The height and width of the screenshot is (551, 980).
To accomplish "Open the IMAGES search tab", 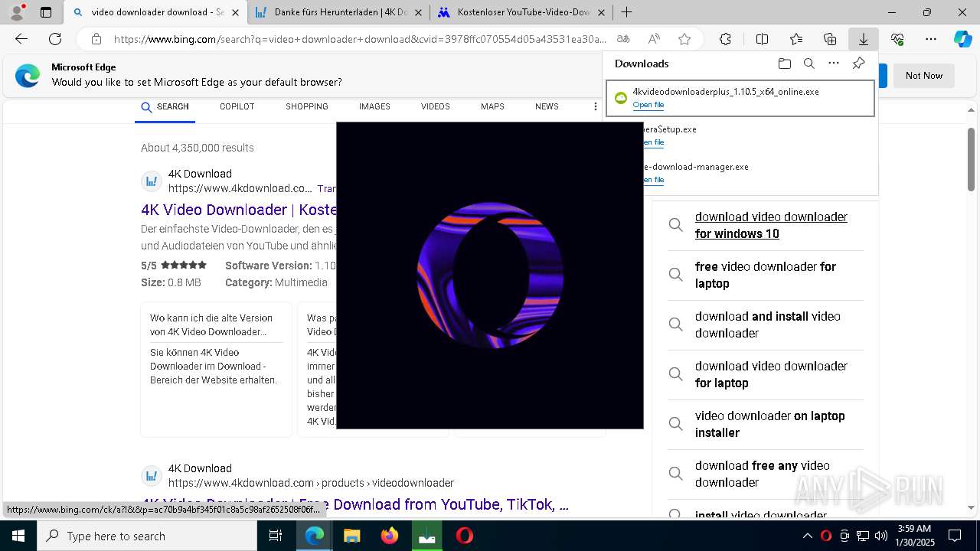I will pos(374,106).
